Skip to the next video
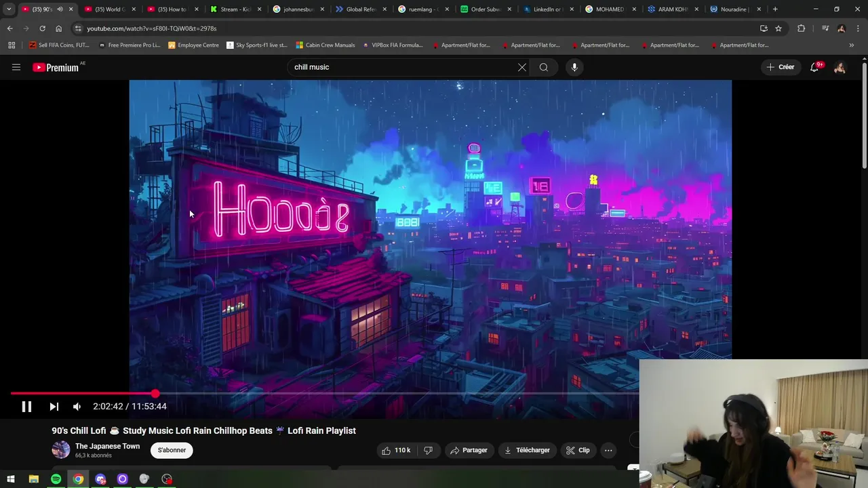868x488 pixels. [x=54, y=407]
